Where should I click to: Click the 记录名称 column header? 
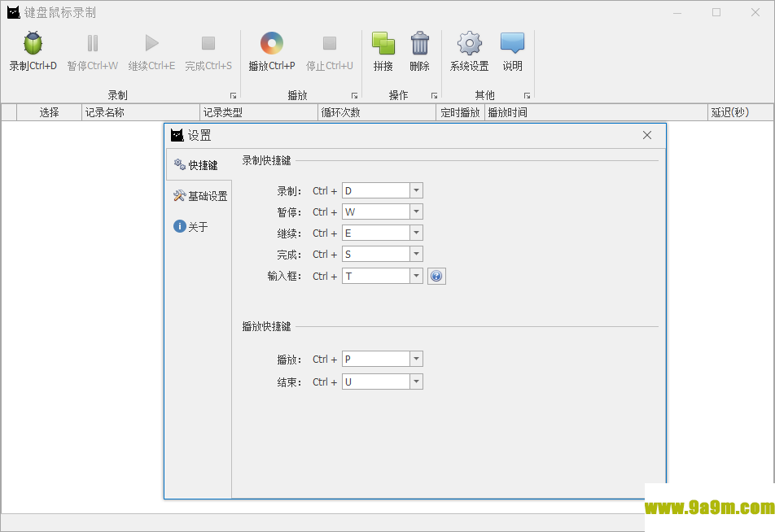coord(140,112)
